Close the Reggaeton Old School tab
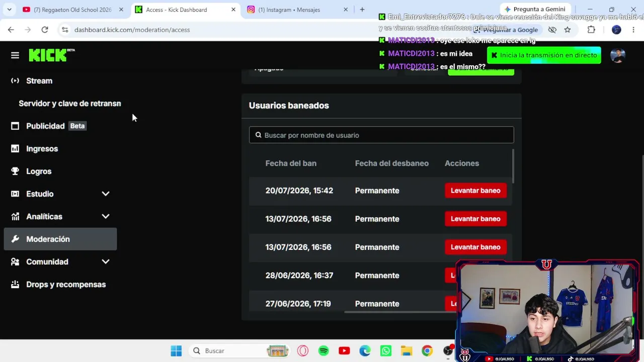Viewport: 644px width, 362px height. (x=121, y=10)
